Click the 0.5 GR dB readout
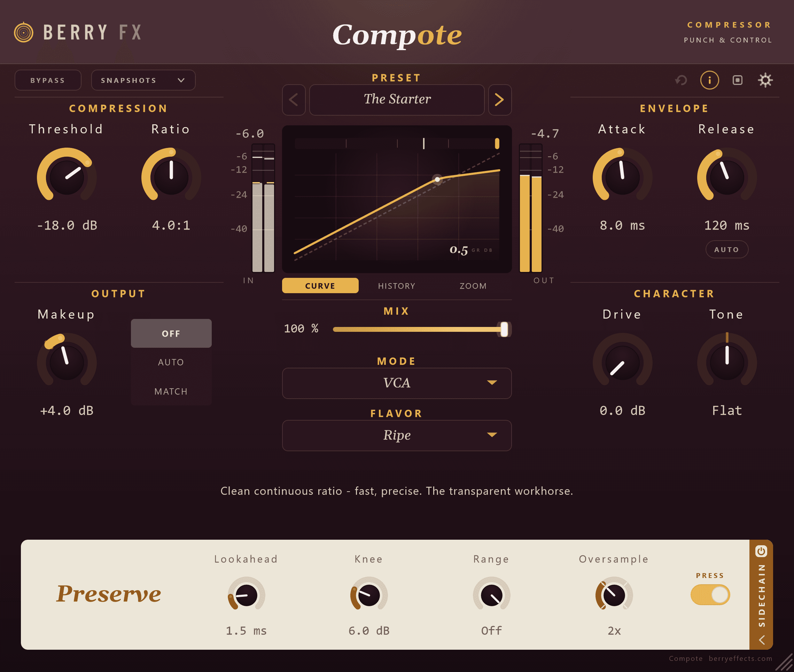Image resolution: width=794 pixels, height=672 pixels. pyautogui.click(x=471, y=250)
